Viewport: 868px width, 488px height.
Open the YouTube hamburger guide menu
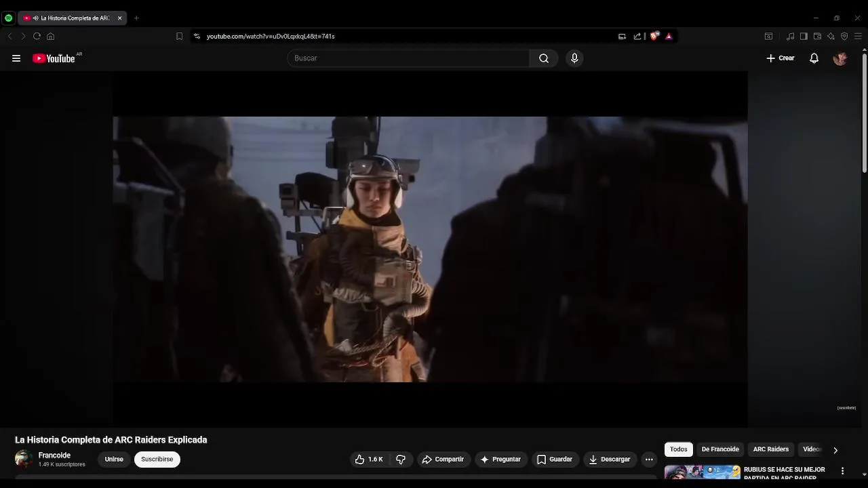pos(16,58)
